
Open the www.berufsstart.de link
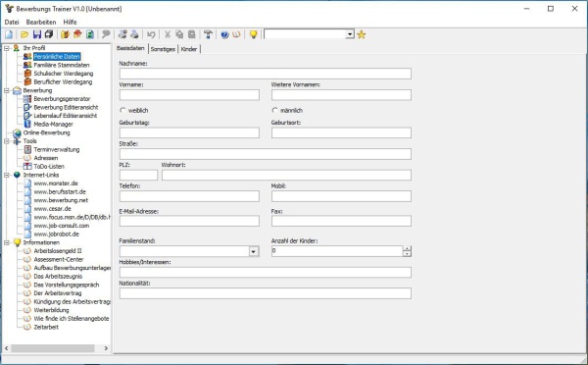(60, 192)
